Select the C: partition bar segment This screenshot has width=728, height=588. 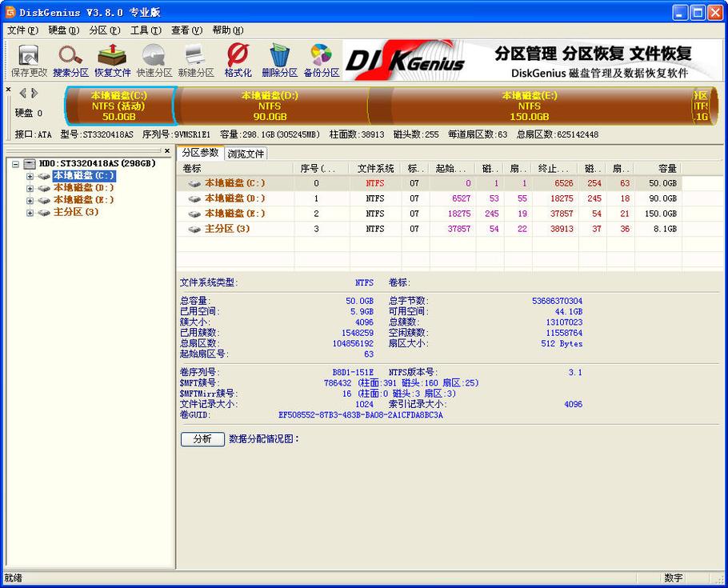tap(120, 106)
